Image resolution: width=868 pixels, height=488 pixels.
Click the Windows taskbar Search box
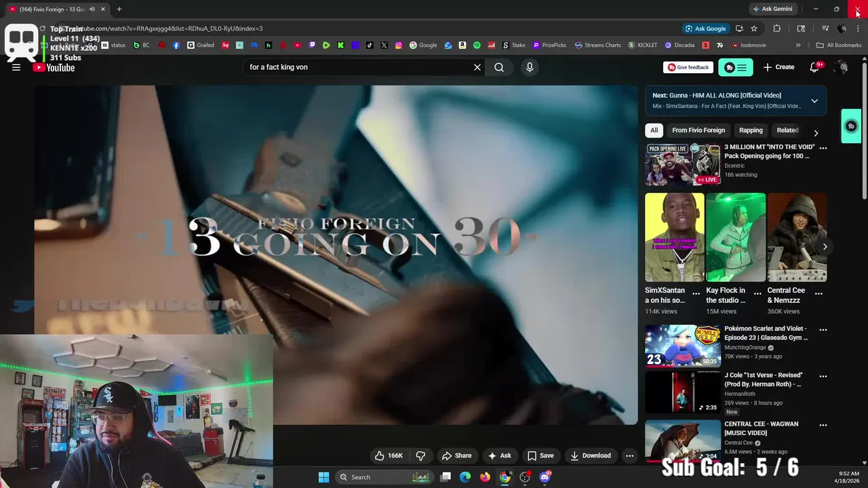[x=384, y=477]
